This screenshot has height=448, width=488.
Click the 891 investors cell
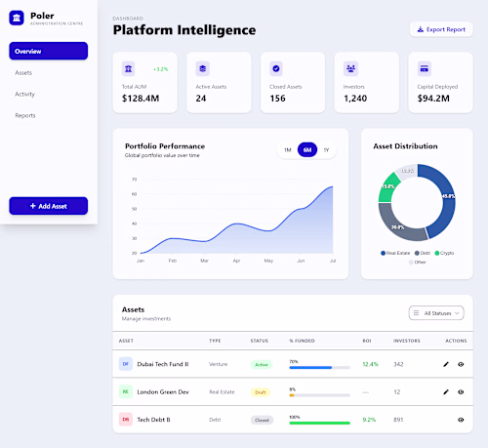398,420
